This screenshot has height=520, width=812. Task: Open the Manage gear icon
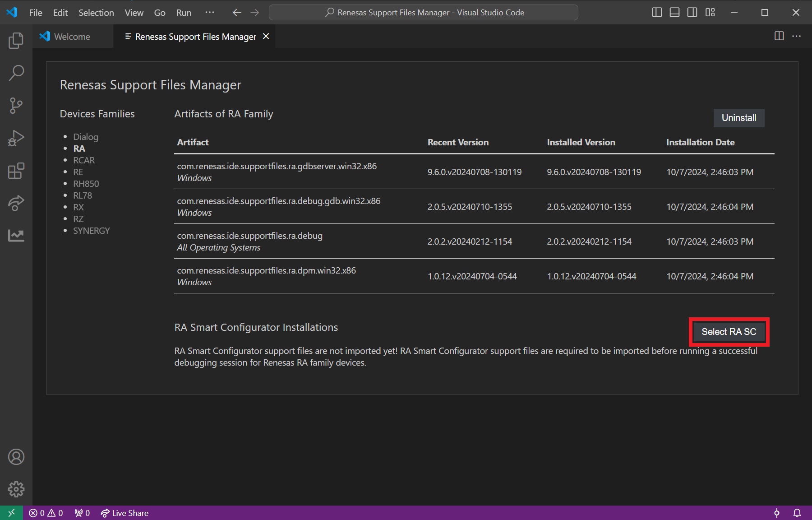16,489
